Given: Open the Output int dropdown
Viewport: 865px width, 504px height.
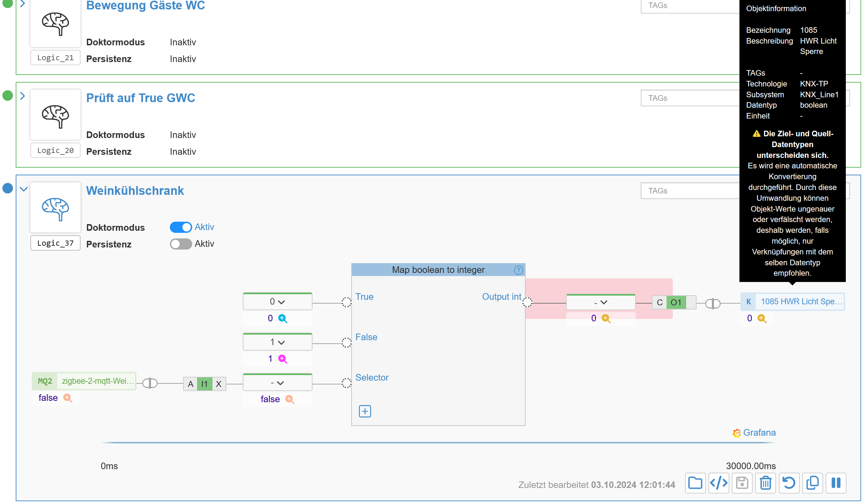Looking at the screenshot, I should coord(601,302).
